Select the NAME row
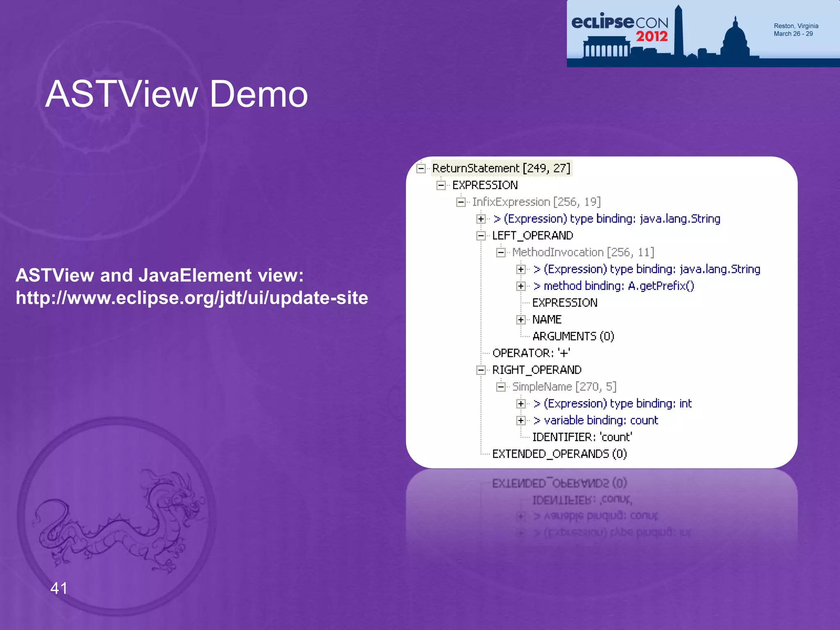Viewport: 840px width, 630px height. click(x=547, y=320)
